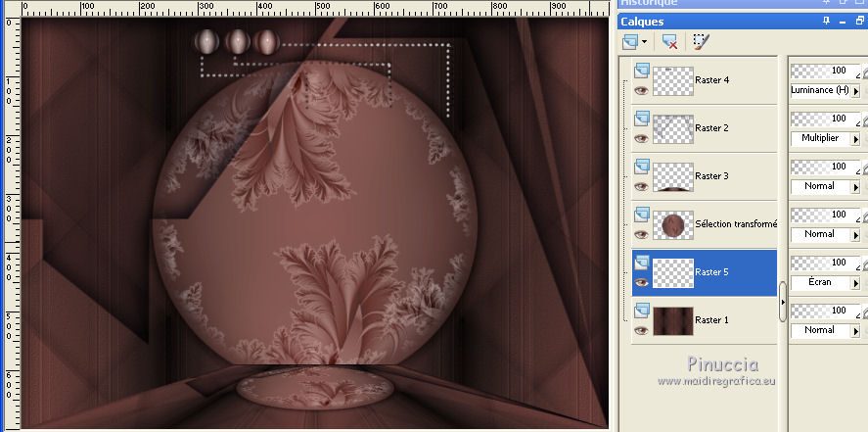Adjust the Raster 4 opacity slider

825,71
